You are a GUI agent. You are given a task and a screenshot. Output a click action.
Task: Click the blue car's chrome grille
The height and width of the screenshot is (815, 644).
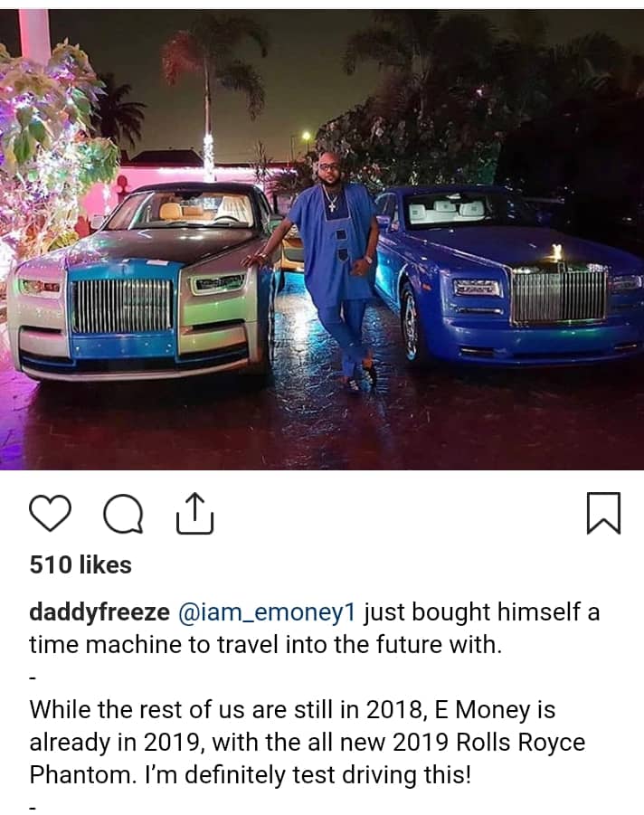tap(559, 297)
